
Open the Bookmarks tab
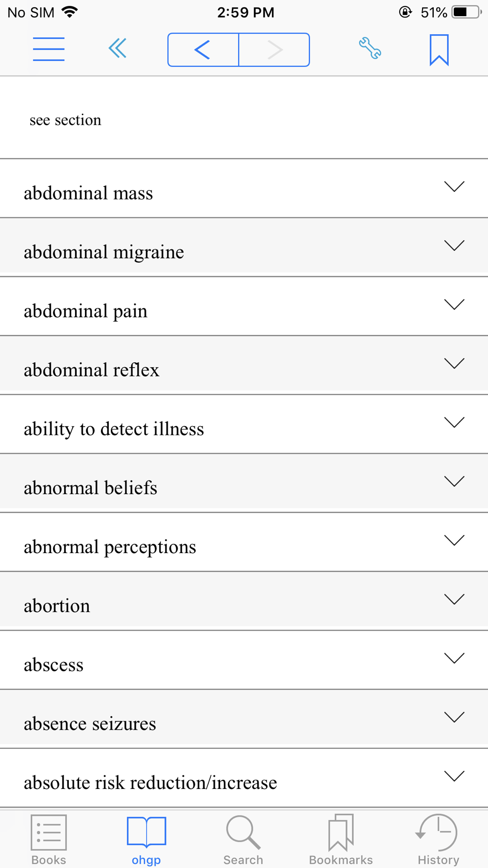(x=341, y=840)
